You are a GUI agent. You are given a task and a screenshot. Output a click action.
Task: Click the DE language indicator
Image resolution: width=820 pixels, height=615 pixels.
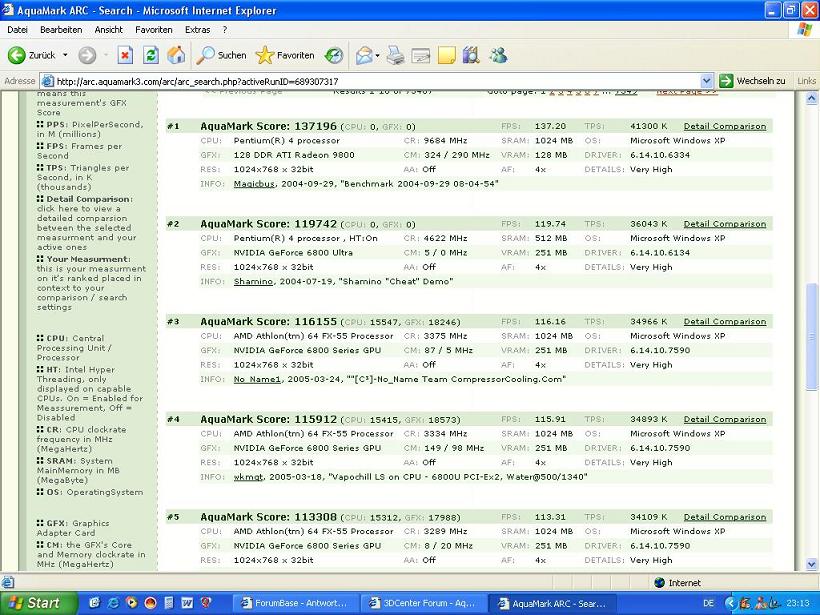(709, 603)
